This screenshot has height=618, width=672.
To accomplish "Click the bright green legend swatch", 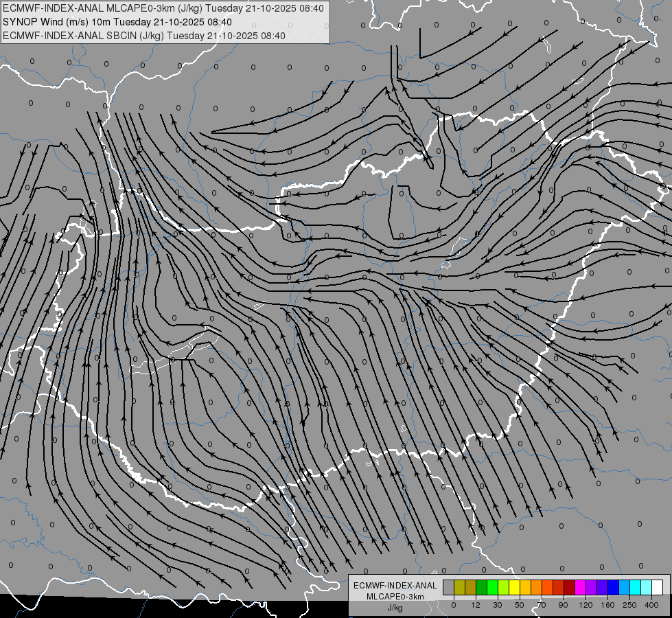I will pyautogui.click(x=492, y=587).
